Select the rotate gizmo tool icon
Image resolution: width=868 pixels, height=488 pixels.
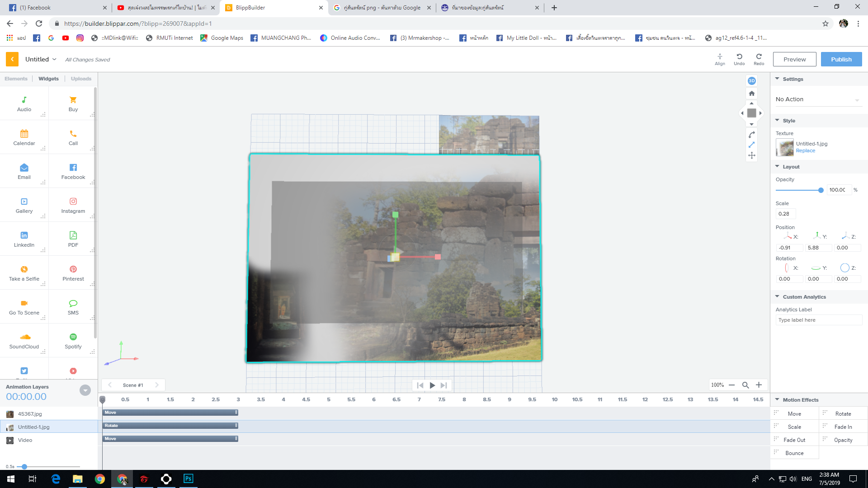(x=751, y=135)
